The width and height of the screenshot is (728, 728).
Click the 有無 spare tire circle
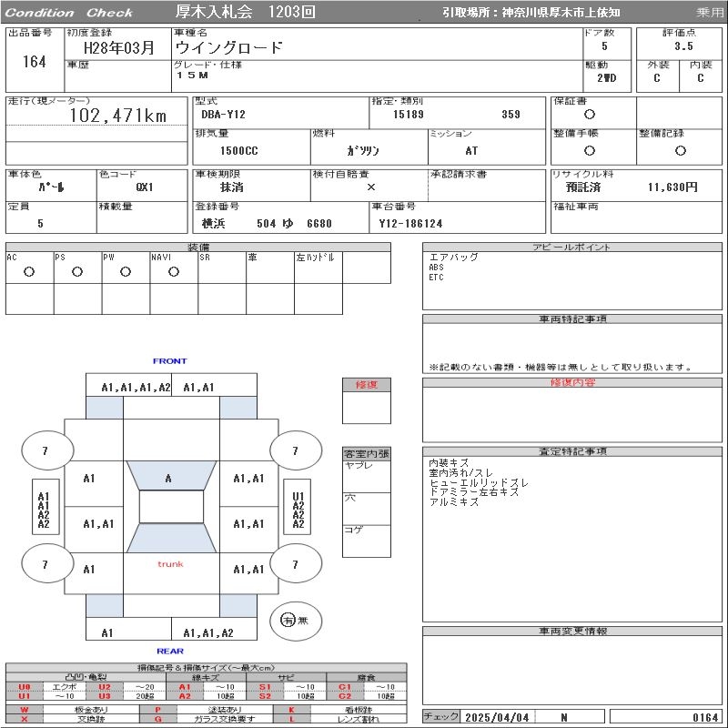(295, 621)
